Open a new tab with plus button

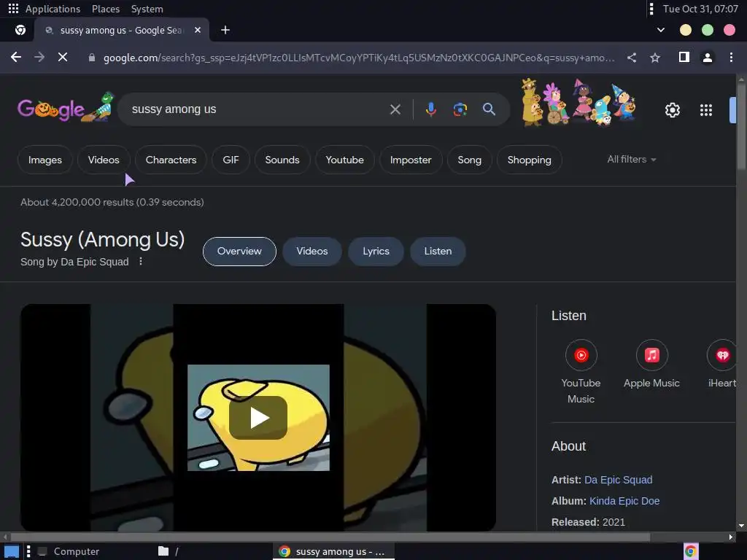pyautogui.click(x=225, y=30)
